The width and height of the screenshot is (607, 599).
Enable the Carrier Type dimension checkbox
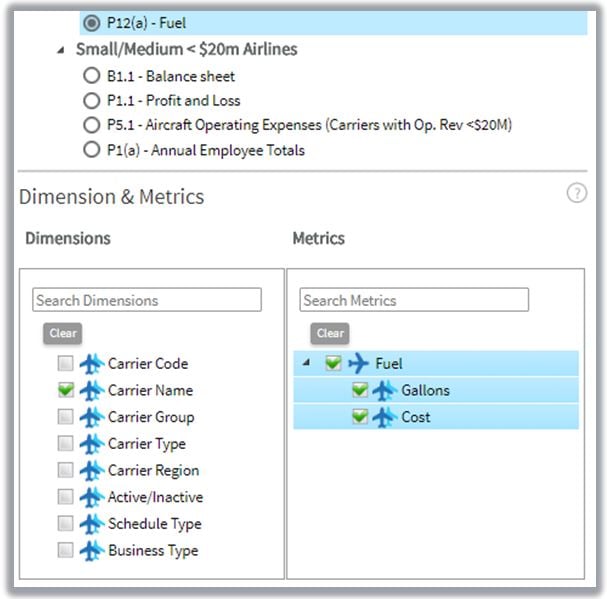[x=66, y=444]
